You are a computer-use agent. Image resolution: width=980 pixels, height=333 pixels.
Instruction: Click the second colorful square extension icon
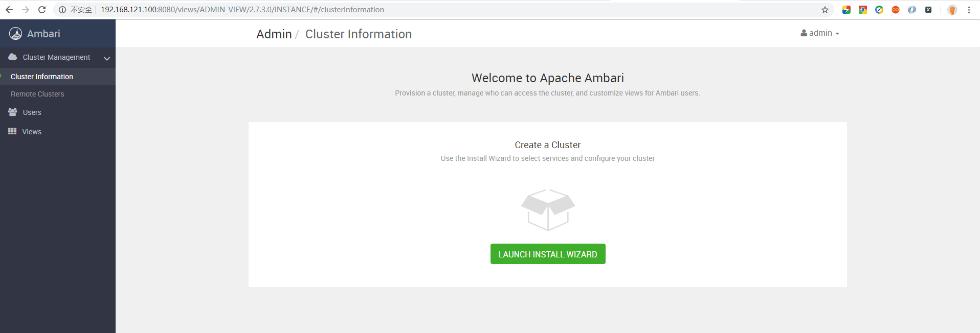coord(863,10)
